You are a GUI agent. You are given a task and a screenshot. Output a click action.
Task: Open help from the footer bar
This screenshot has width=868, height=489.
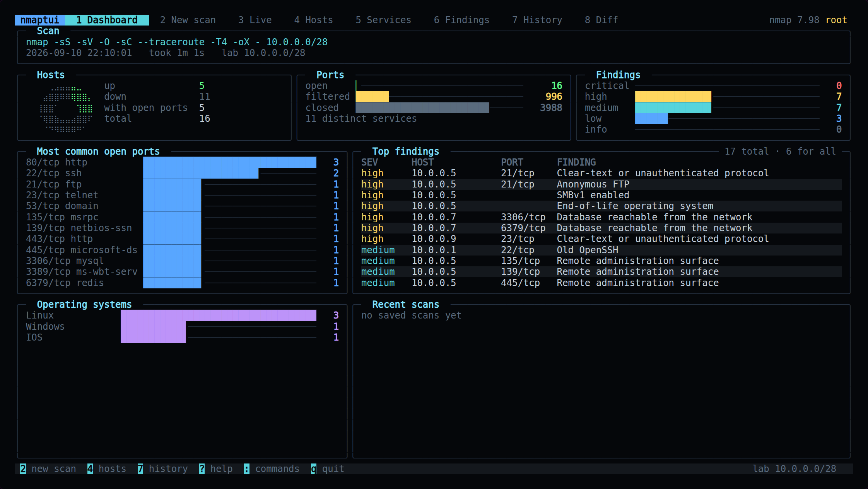click(x=216, y=469)
